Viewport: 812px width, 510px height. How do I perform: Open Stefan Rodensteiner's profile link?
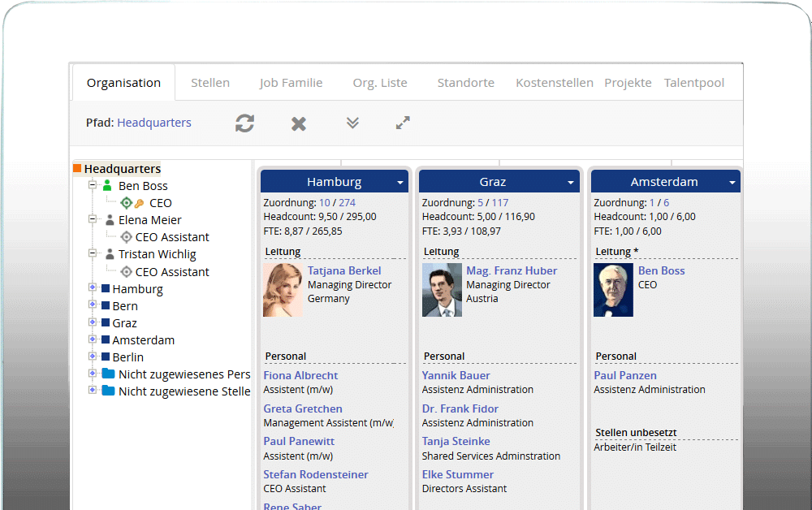click(x=316, y=474)
